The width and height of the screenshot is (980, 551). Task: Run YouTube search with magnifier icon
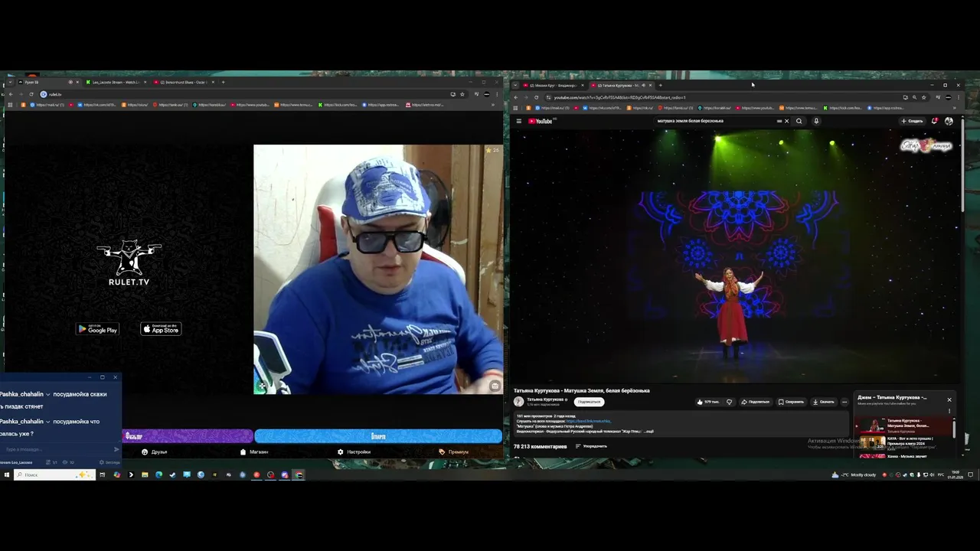799,121
